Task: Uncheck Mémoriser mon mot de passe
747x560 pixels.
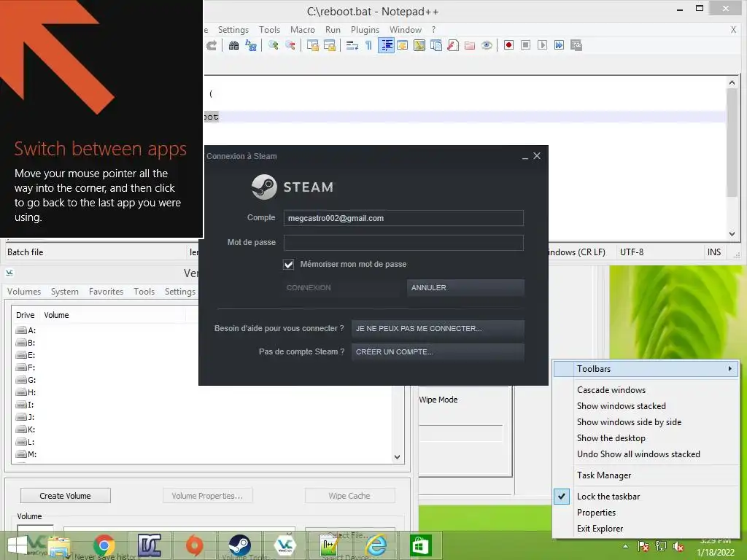Action: [x=288, y=264]
